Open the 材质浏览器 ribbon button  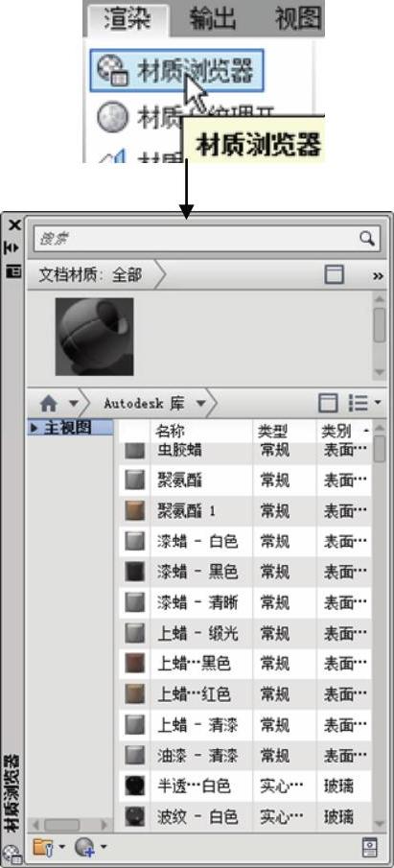(176, 71)
